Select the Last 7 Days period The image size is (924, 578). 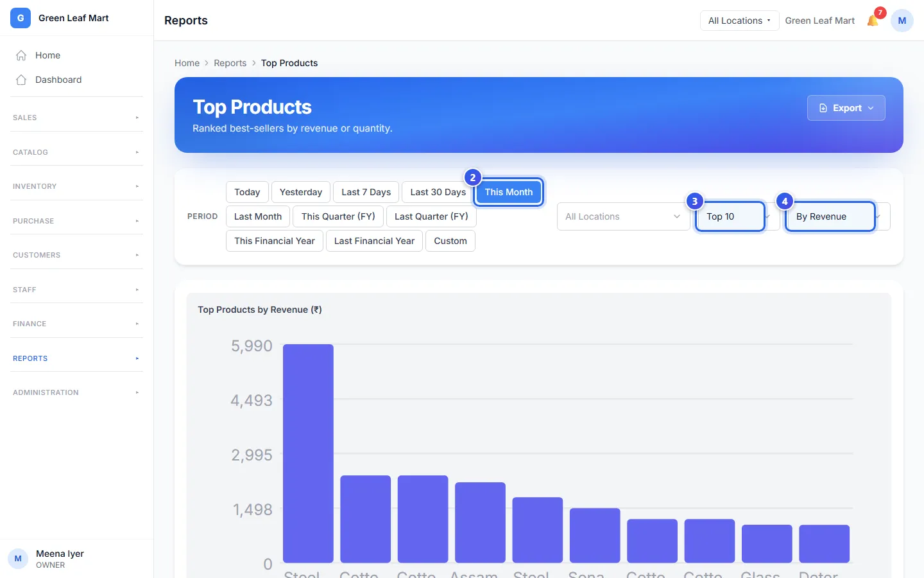point(366,192)
